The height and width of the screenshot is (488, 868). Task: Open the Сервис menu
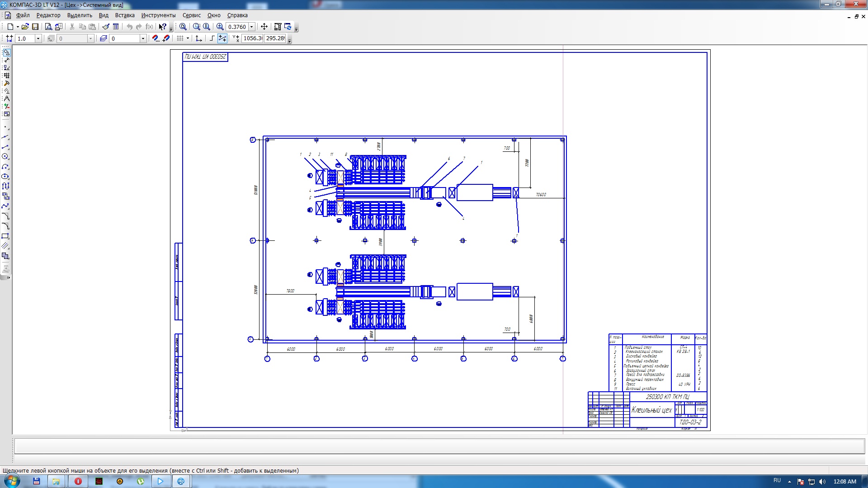click(192, 15)
